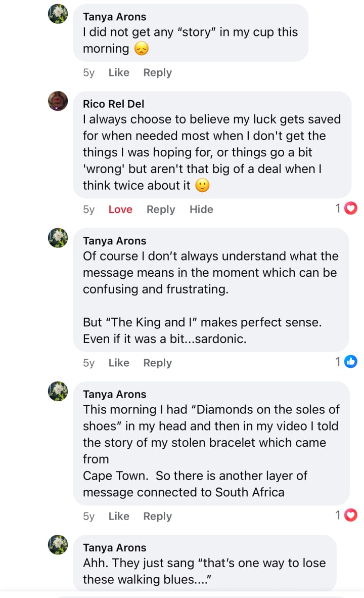Click Tanya's avatar beside the walking blues comment
The image size is (364, 598).
[x=58, y=544]
